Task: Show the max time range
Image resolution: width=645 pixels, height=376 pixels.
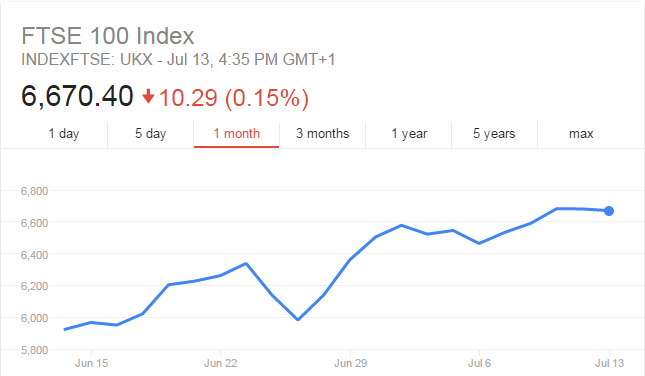Action: tap(581, 134)
